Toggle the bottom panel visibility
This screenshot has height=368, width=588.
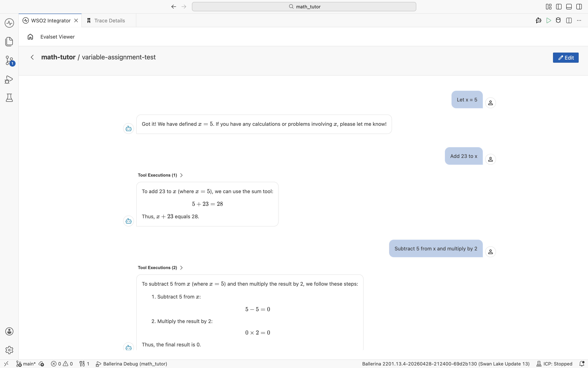pyautogui.click(x=569, y=7)
